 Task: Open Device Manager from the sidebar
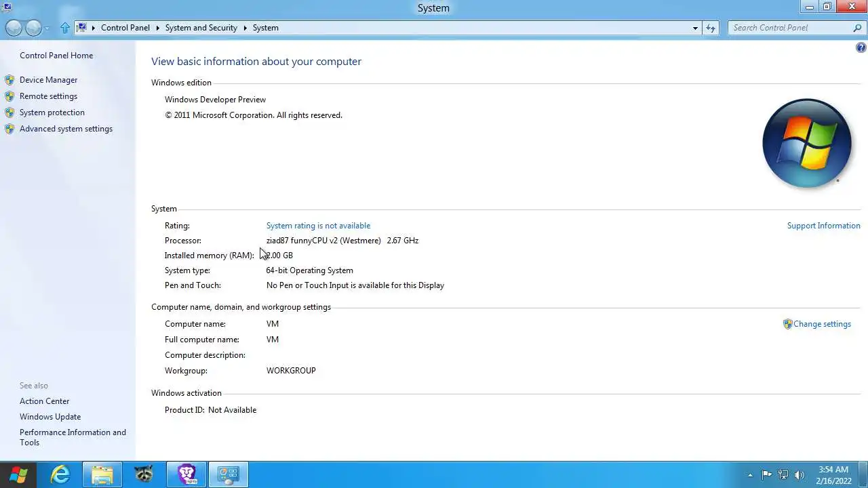click(48, 80)
